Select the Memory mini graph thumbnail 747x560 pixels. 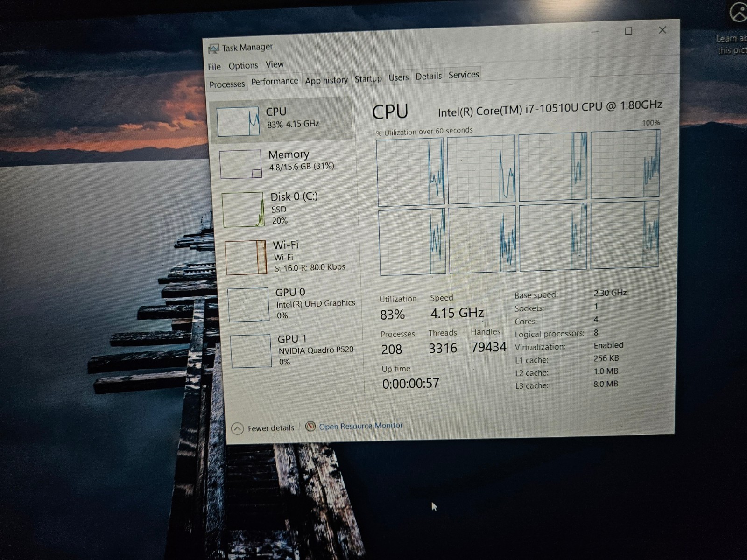click(240, 164)
